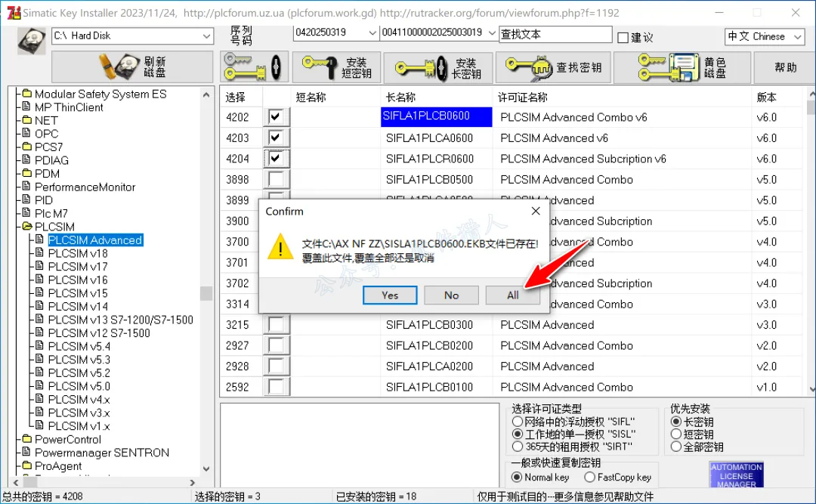Close the Confirm dialog with X

pyautogui.click(x=536, y=211)
